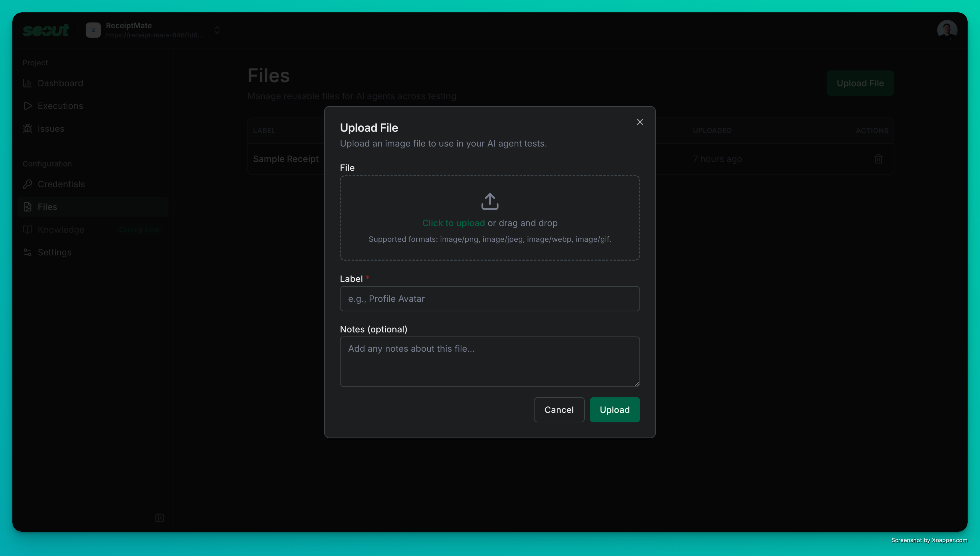Select the Files document icon
The width and height of the screenshot is (980, 556).
27,207
